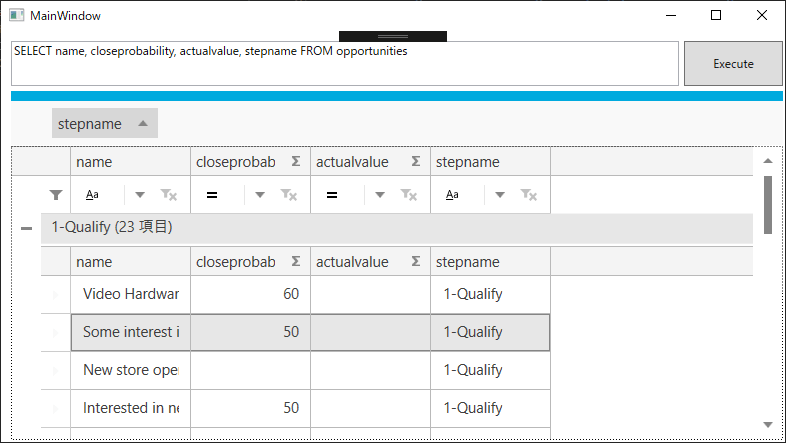Click the 60 closeprobability cell

pyautogui.click(x=250, y=294)
